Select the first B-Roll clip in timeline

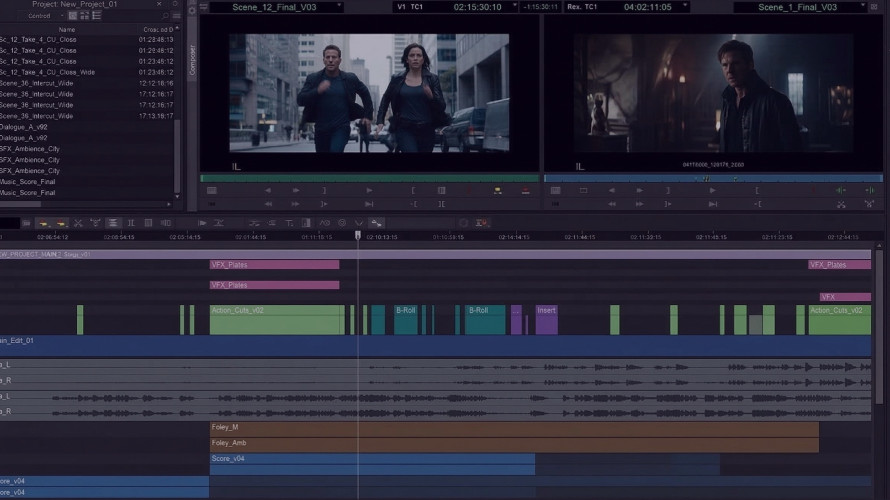click(406, 320)
